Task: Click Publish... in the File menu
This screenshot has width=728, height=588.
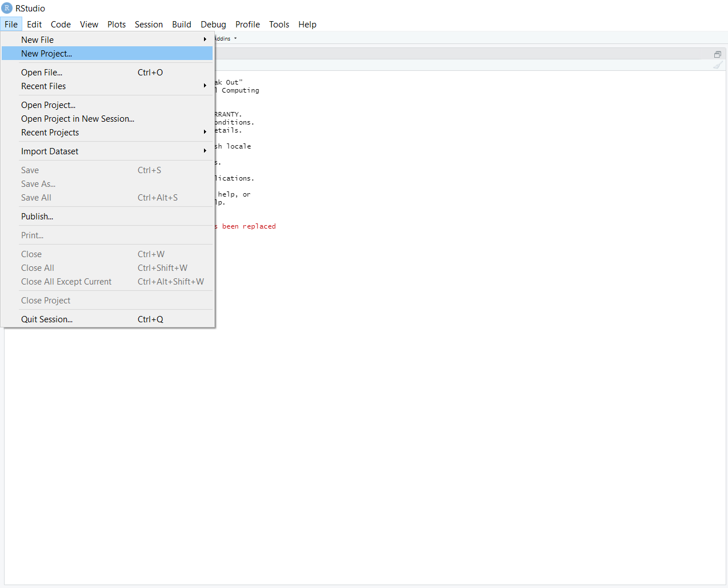Action: pos(37,217)
